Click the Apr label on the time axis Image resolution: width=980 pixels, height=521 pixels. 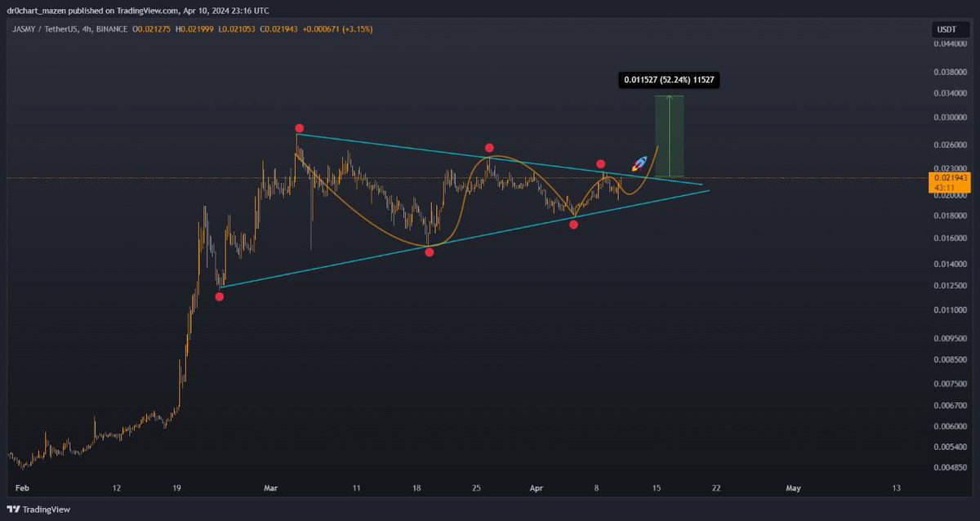point(536,488)
